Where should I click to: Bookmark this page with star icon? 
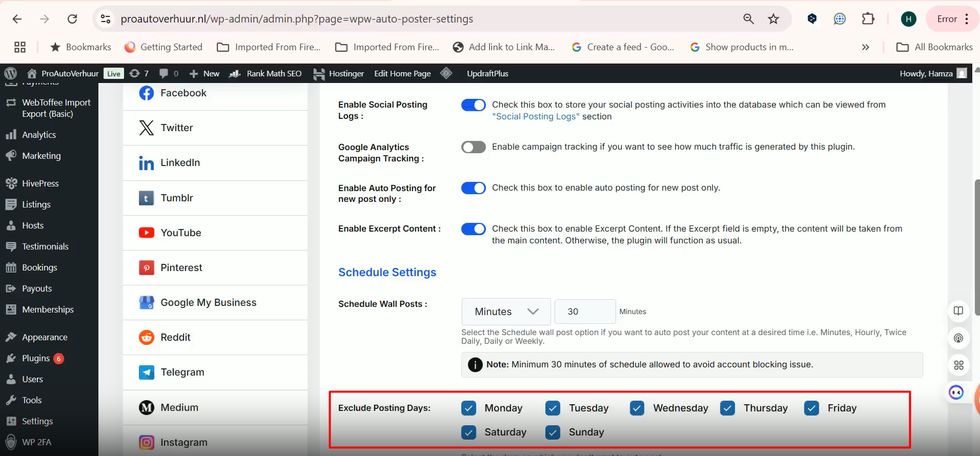773,19
